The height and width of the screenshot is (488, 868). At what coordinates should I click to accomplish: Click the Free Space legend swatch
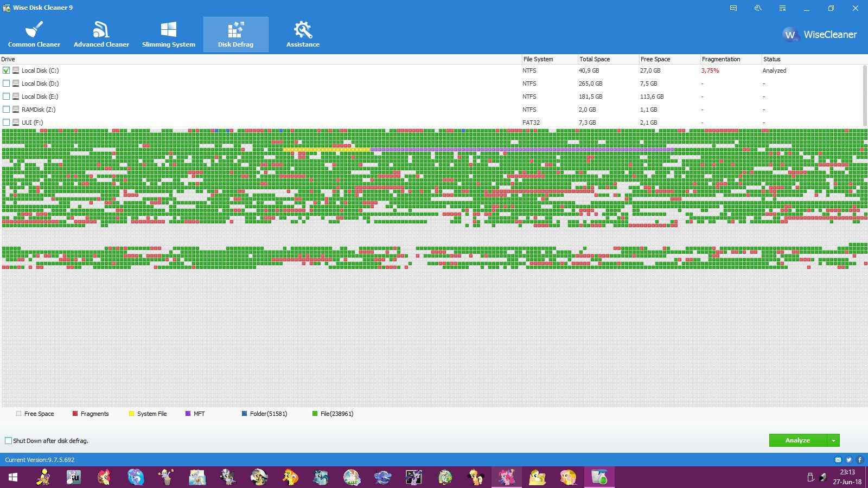19,414
